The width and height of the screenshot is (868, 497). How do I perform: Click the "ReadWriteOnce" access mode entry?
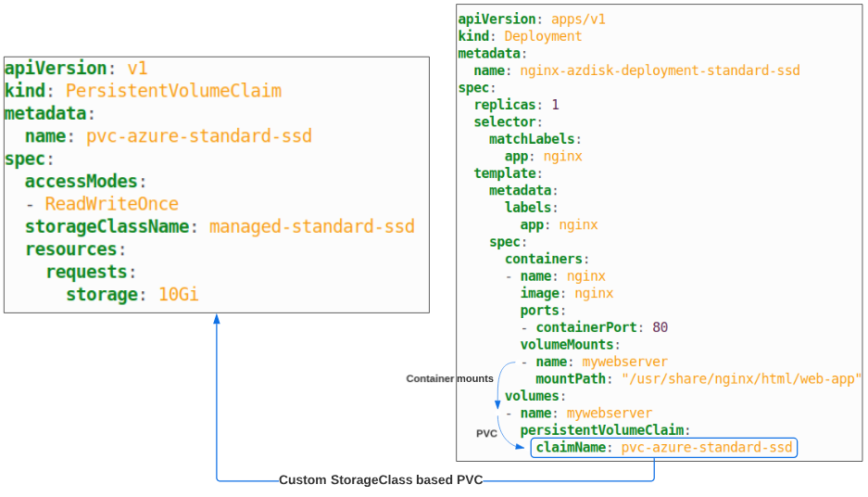point(111,204)
